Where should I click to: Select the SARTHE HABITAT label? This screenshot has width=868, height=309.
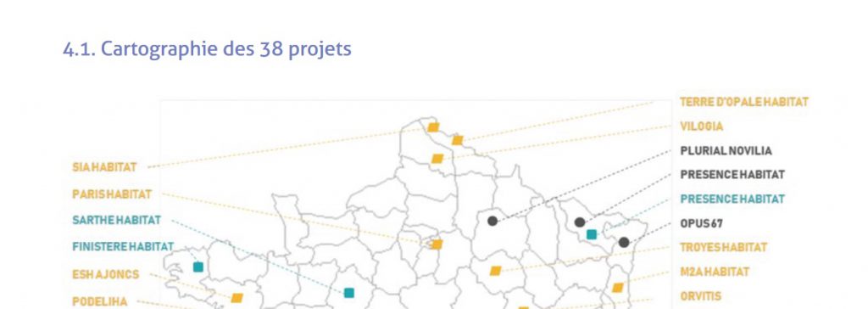117,220
